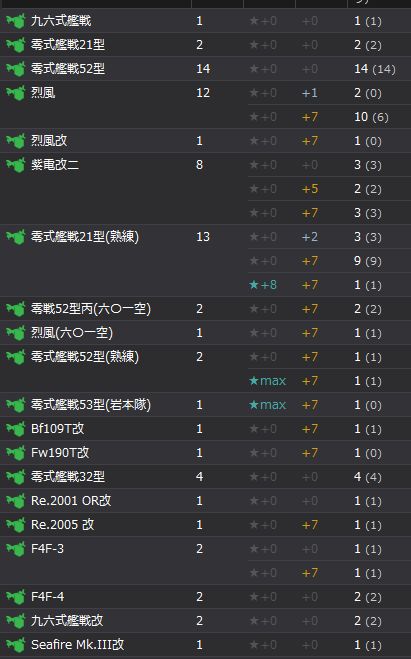This screenshot has height=659, width=411.
Task: Click the plane icon next to Re.2005 改
Action: click(x=16, y=525)
